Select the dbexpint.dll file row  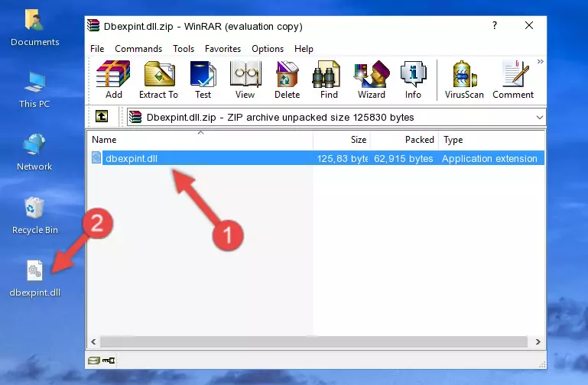316,158
